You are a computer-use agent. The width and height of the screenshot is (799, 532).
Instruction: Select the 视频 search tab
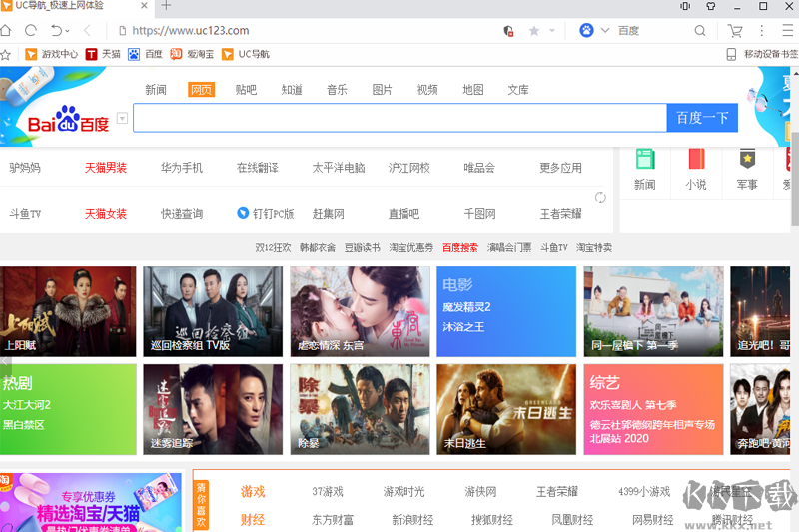click(x=427, y=90)
